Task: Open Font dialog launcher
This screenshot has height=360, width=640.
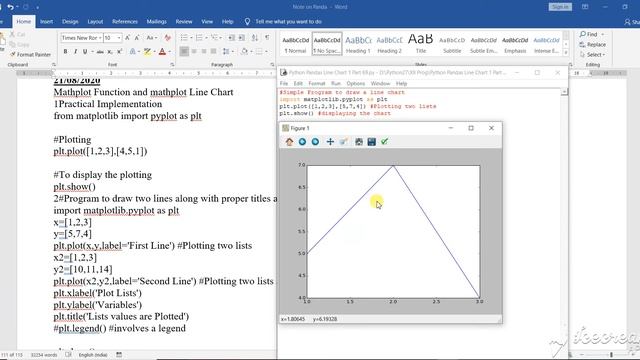Action: [x=172, y=65]
